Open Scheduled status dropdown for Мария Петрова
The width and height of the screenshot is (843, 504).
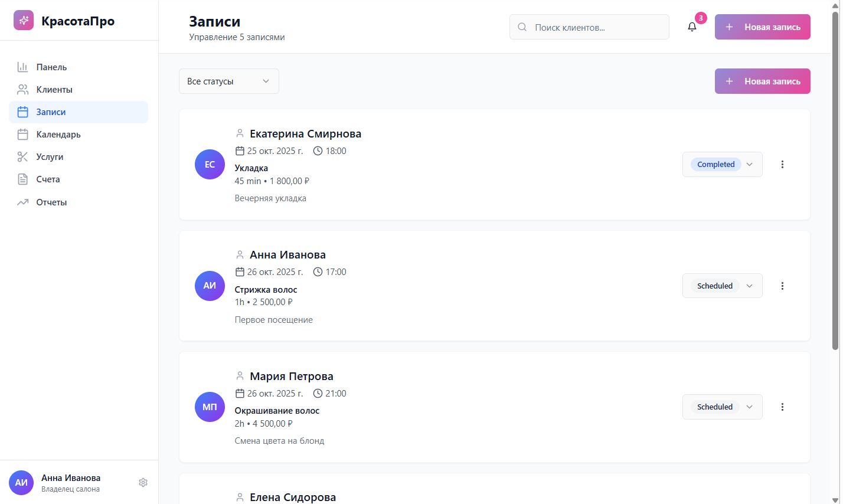pyautogui.click(x=722, y=407)
